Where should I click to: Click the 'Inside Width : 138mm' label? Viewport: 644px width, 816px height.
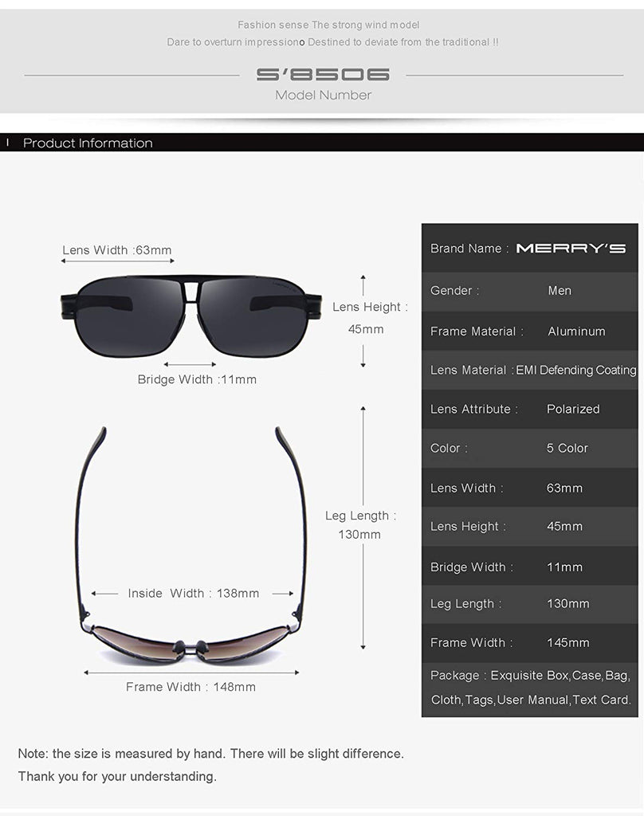[193, 593]
